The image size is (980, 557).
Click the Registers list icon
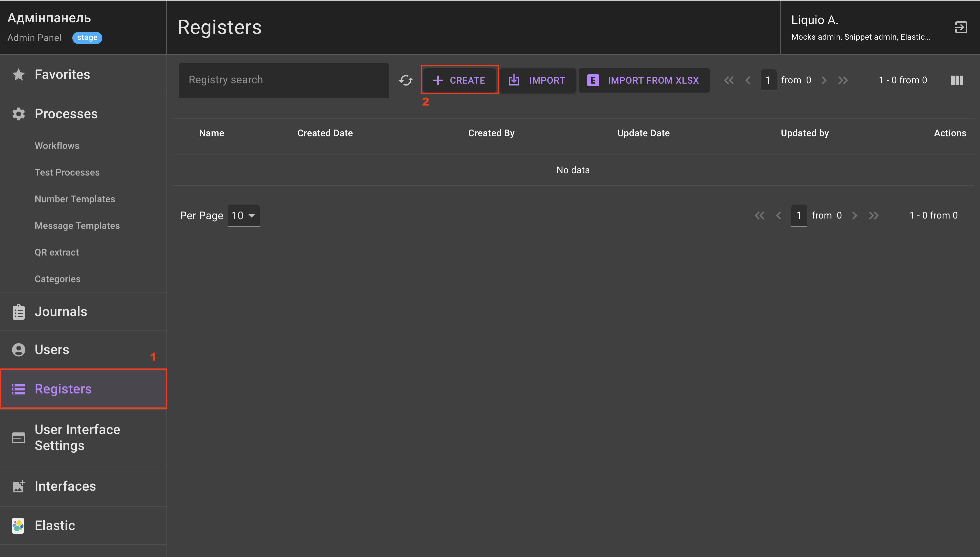[x=18, y=389]
